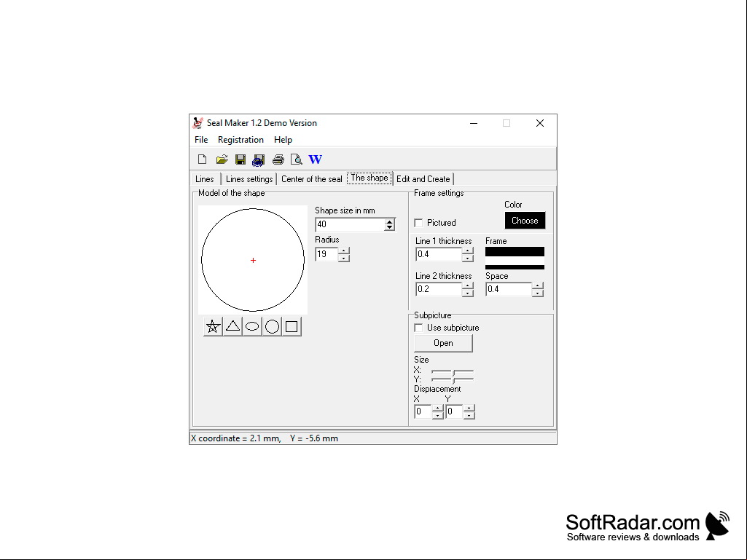Click the Shape size in mm field
Viewport: 747px width, 560px height.
(350, 224)
